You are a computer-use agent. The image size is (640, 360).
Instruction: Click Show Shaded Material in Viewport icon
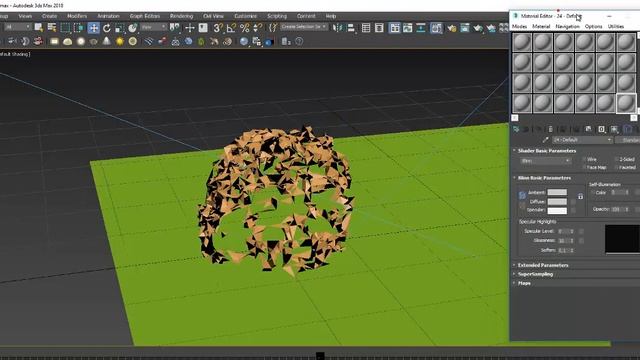(x=614, y=129)
